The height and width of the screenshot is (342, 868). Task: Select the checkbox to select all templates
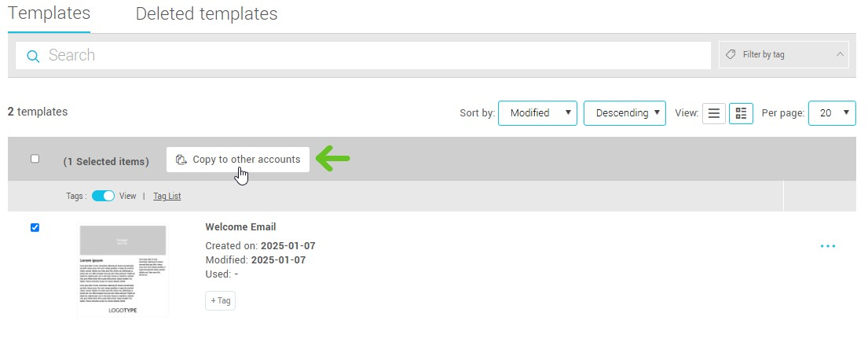(x=35, y=159)
